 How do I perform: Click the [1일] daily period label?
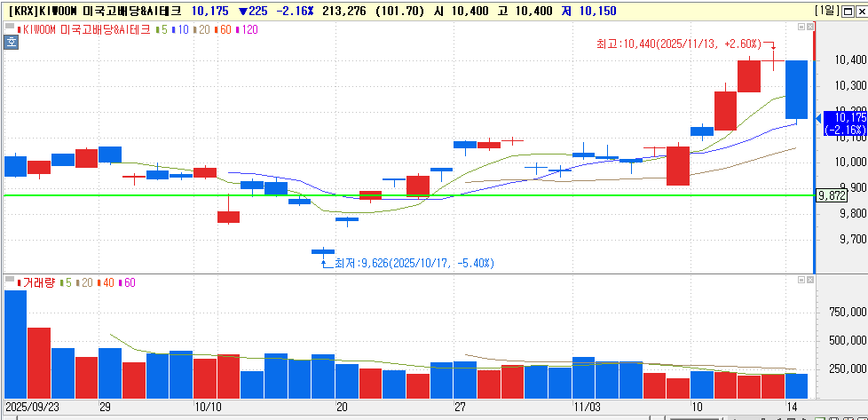coord(826,11)
